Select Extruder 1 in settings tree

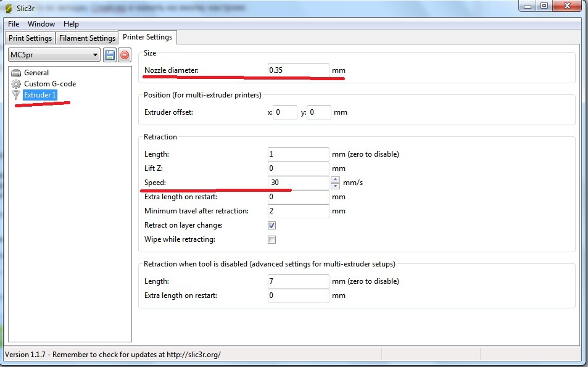(x=39, y=95)
